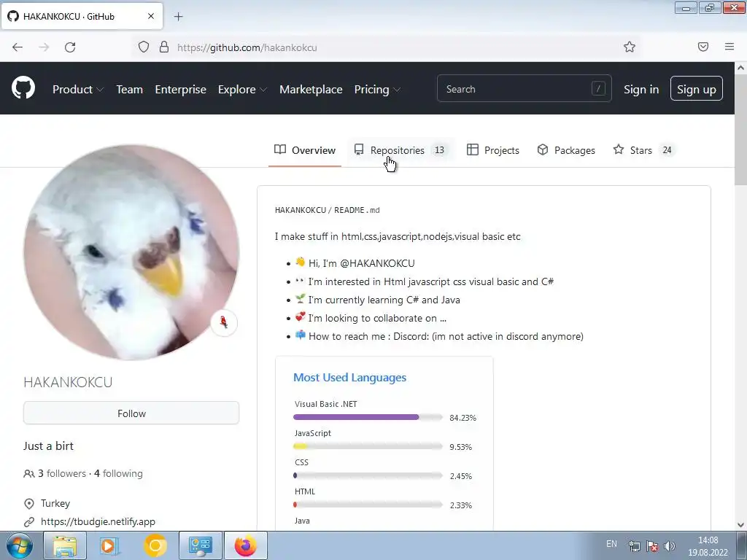Click the GitHub Octocat logo in header
The height and width of the screenshot is (560, 747).
pyautogui.click(x=23, y=88)
